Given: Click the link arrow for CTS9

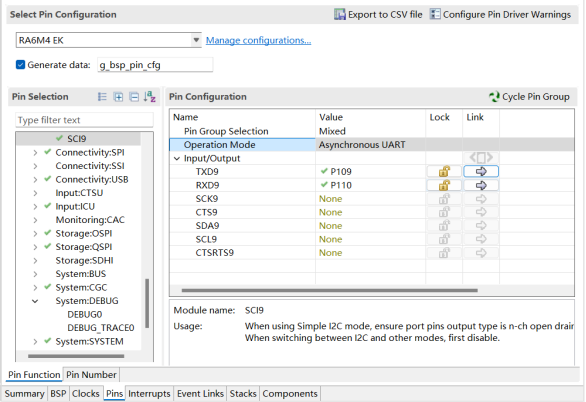Looking at the screenshot, I should [481, 212].
